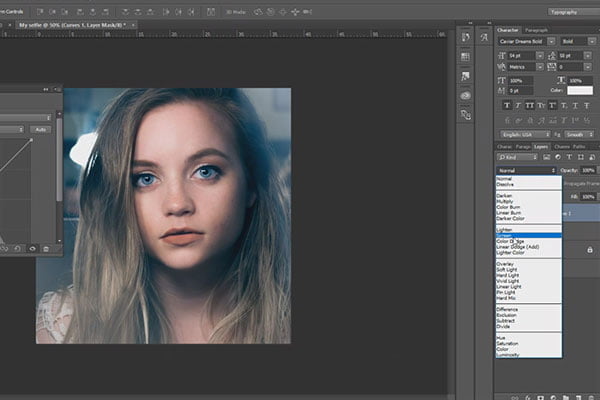Viewport: 600px width, 400px height.
Task: Click the text color swatch
Action: click(580, 90)
